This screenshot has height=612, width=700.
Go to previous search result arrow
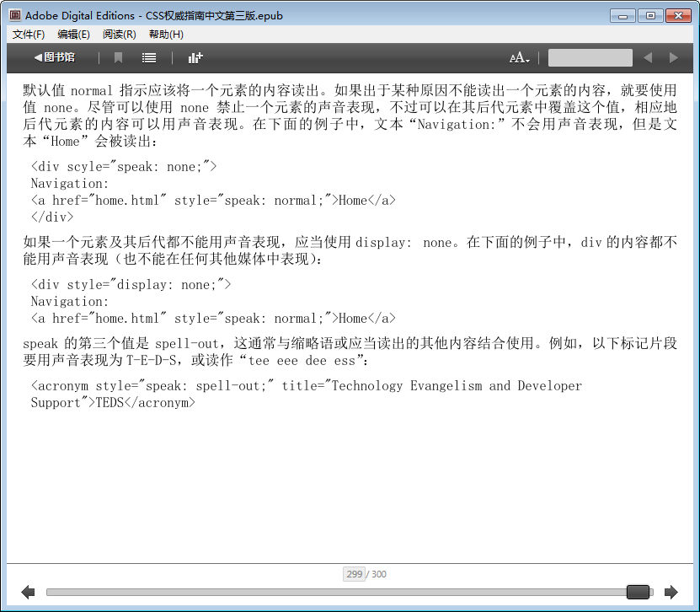(648, 57)
